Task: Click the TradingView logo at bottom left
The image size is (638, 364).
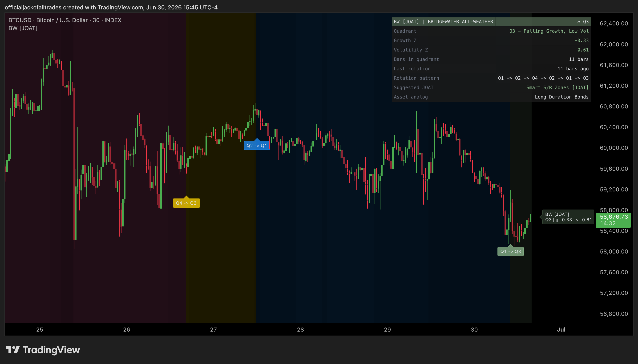Action: pyautogui.click(x=43, y=350)
